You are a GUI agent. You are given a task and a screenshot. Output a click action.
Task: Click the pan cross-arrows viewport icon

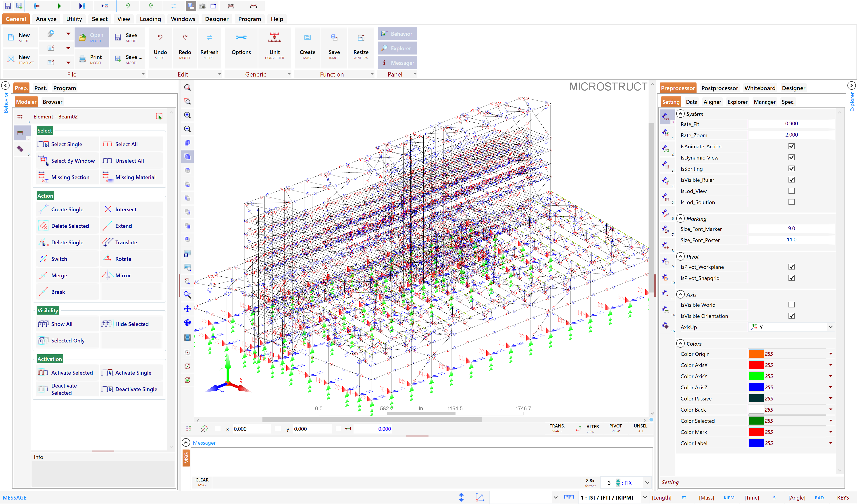(x=187, y=309)
